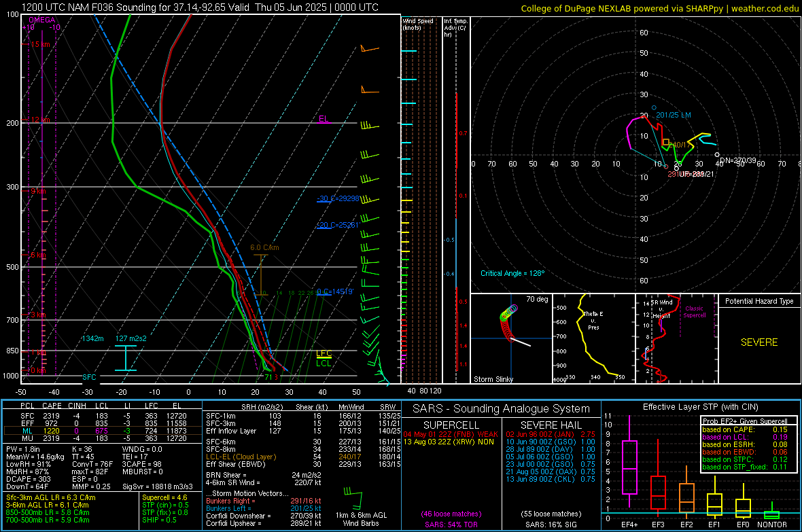Screen dimensions: 802x532
Task: Click the magenta OMEGA label
Action: point(42,20)
